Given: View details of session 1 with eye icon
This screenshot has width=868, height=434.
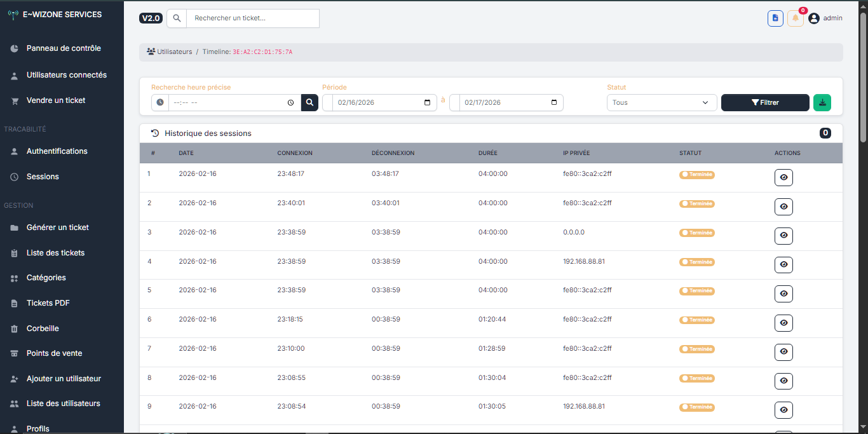Looking at the screenshot, I should click(x=783, y=177).
